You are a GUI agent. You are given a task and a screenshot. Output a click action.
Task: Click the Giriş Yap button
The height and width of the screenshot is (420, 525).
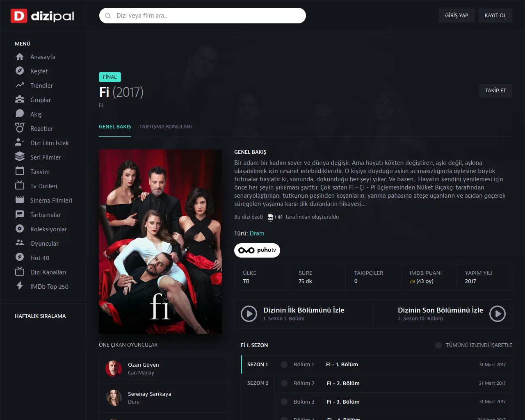pos(457,16)
